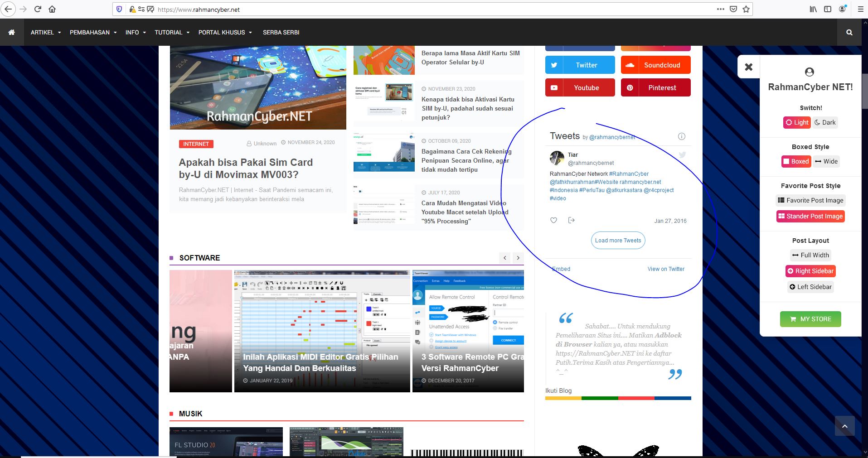Open article Bagaimana Cara Cek Rekening Penipuan

tap(466, 160)
